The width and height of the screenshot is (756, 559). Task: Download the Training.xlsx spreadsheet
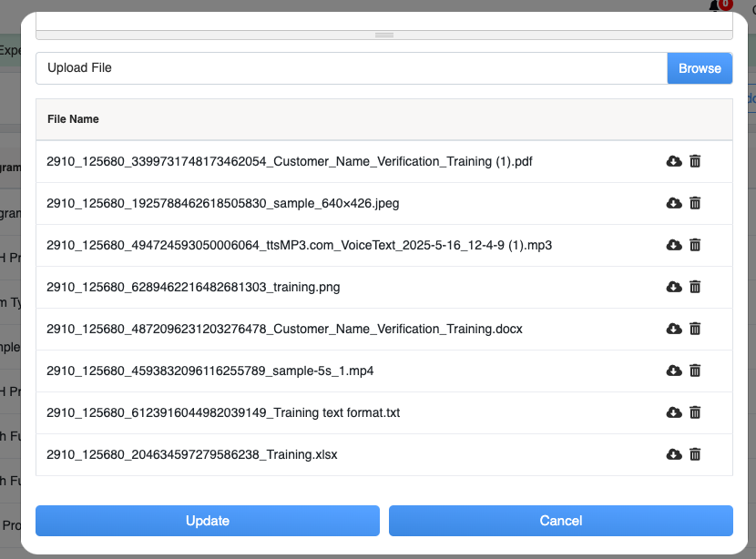click(674, 454)
